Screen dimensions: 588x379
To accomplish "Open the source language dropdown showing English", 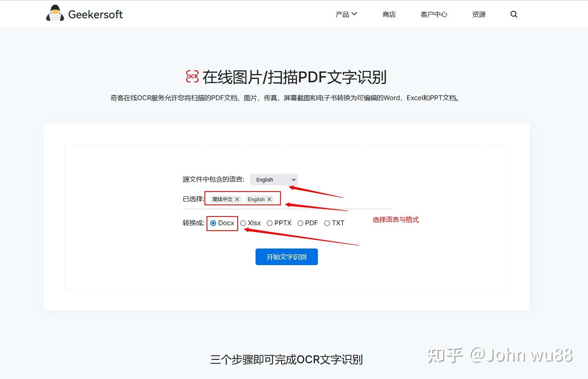I will pos(274,180).
